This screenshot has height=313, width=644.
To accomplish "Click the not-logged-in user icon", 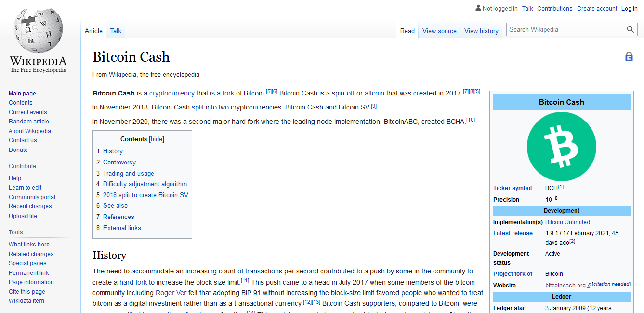I will point(478,8).
